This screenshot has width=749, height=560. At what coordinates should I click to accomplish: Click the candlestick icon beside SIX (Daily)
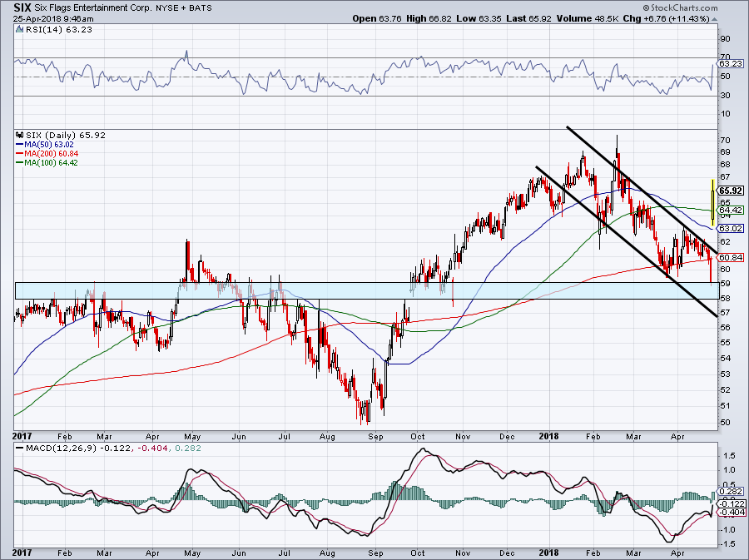coord(20,135)
